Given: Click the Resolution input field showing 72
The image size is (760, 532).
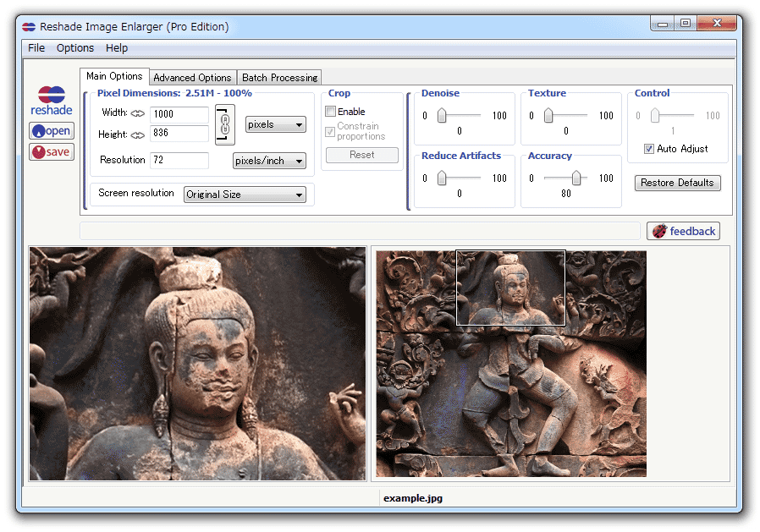Looking at the screenshot, I should click(179, 160).
